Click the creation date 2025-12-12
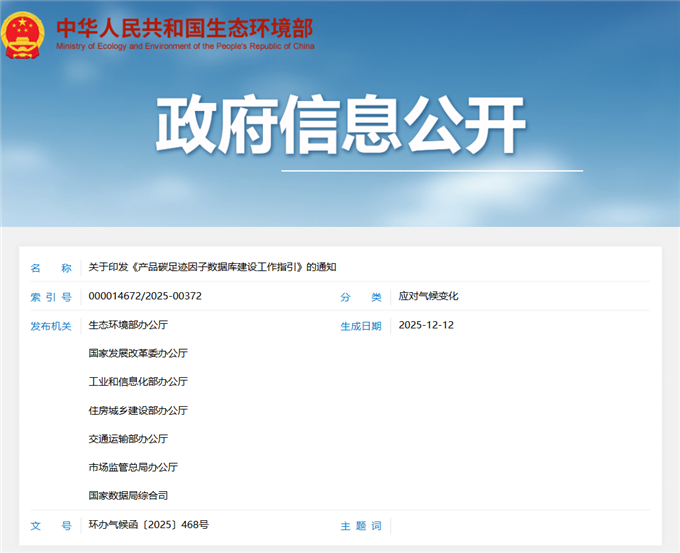Viewport: 680px width, 553px height. [x=426, y=325]
